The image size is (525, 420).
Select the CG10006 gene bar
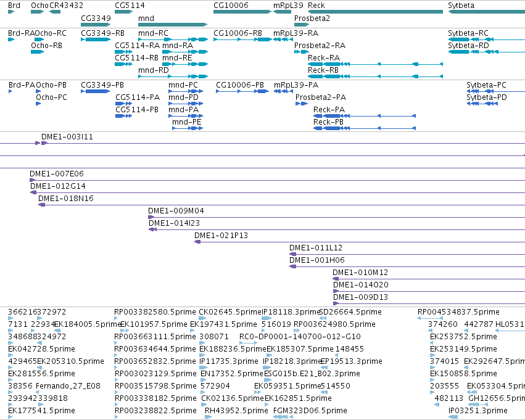tap(242, 12)
